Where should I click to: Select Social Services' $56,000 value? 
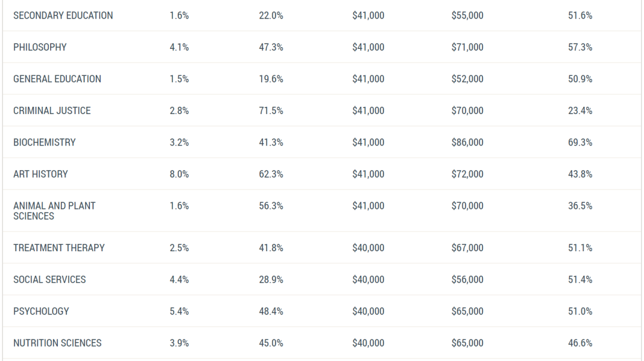click(x=467, y=280)
